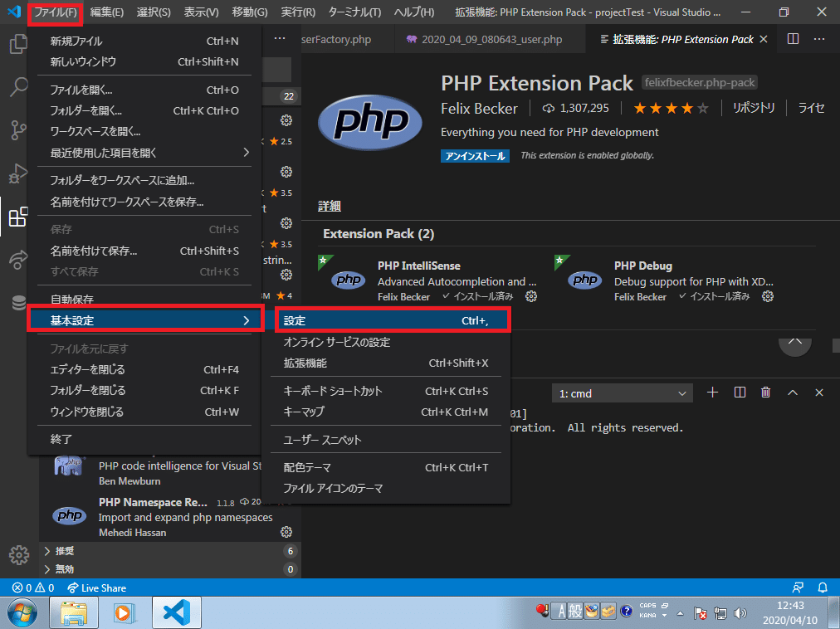Screen dimensions: 840x629
Task: Open Extensions view in activity bar
Action: [18, 217]
